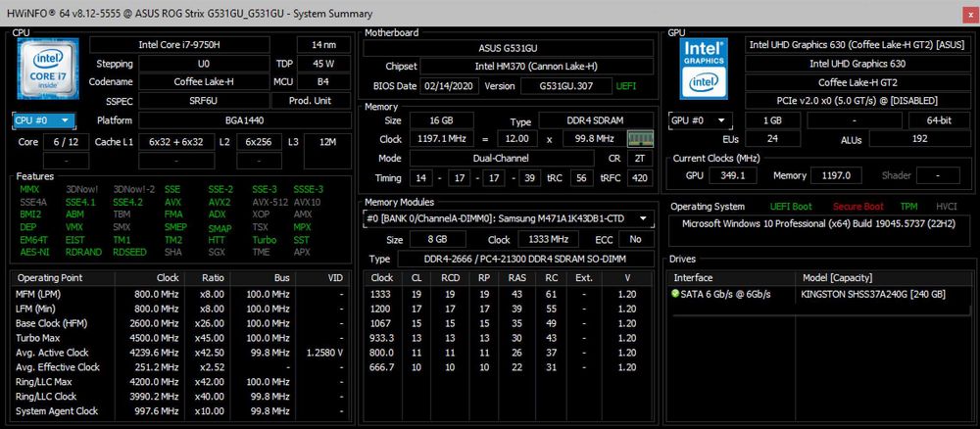Click the ASUS G531GU motherboard field
The image size is (980, 429).
(508, 48)
